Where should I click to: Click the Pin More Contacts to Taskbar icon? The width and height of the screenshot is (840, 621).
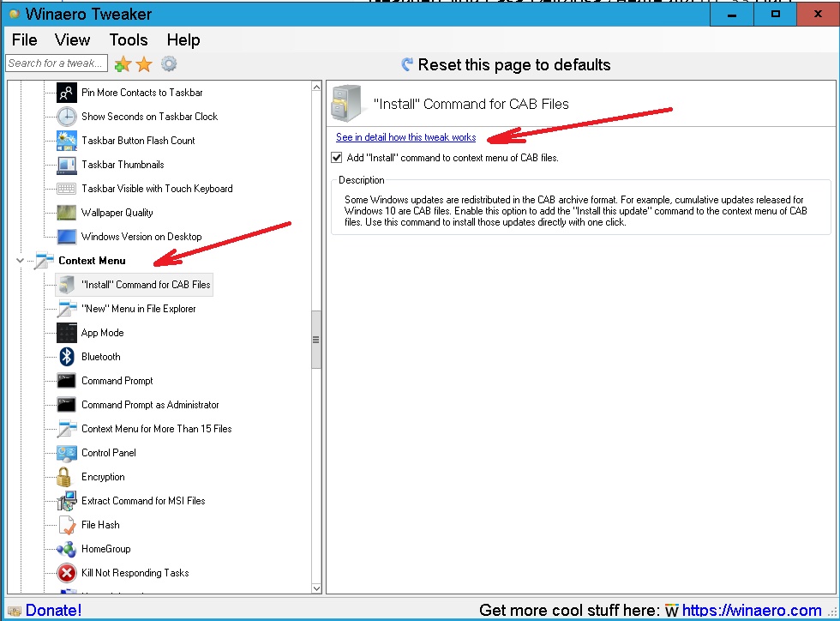pos(67,93)
